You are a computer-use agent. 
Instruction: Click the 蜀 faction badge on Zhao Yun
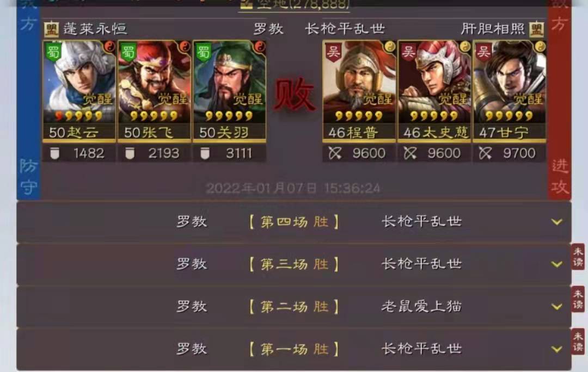(53, 52)
